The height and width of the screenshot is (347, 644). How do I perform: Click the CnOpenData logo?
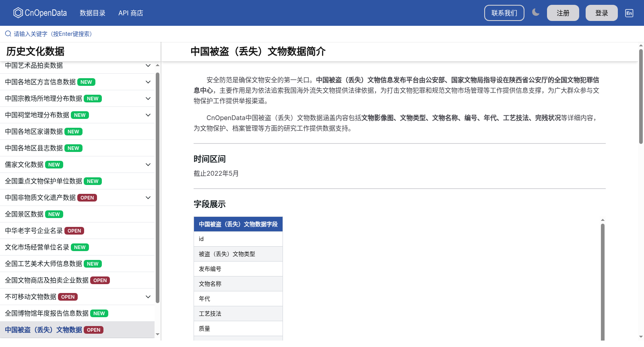[x=40, y=13]
